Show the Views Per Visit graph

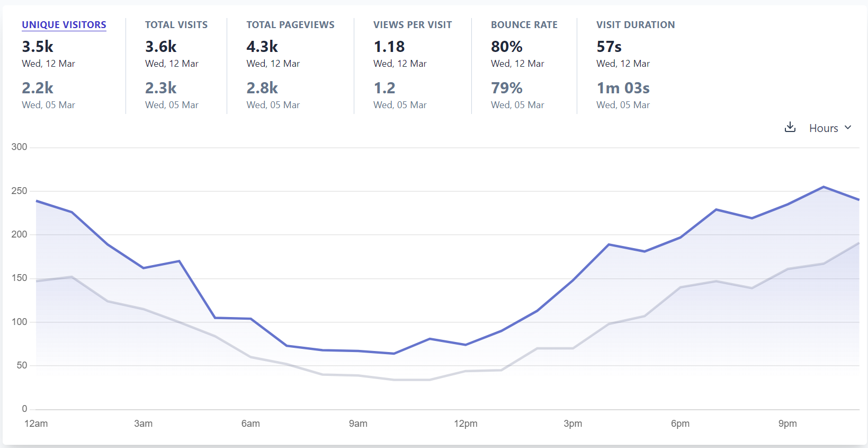pyautogui.click(x=413, y=25)
